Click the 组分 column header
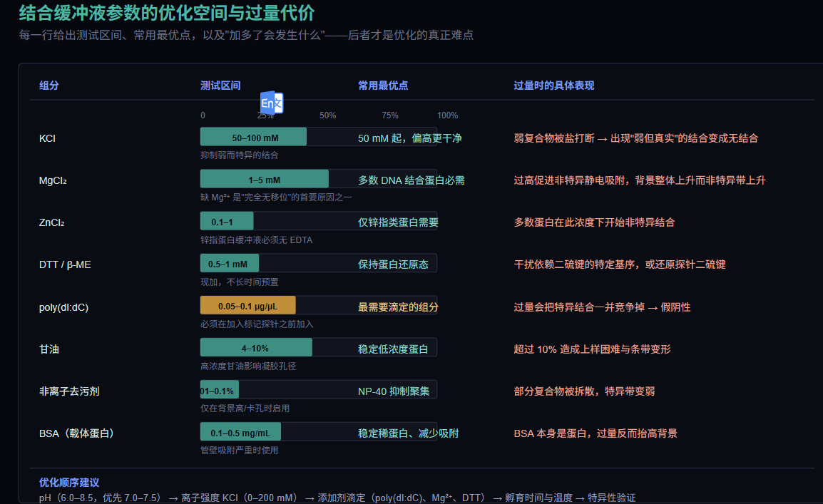823x504 pixels. 48,86
